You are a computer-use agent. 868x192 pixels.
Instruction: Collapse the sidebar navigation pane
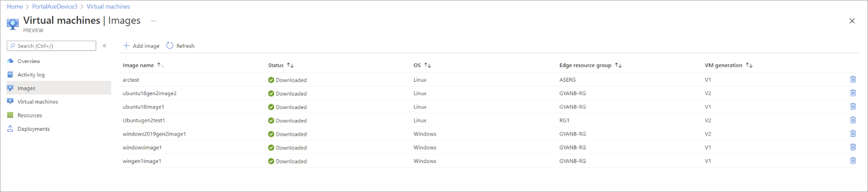tap(104, 46)
